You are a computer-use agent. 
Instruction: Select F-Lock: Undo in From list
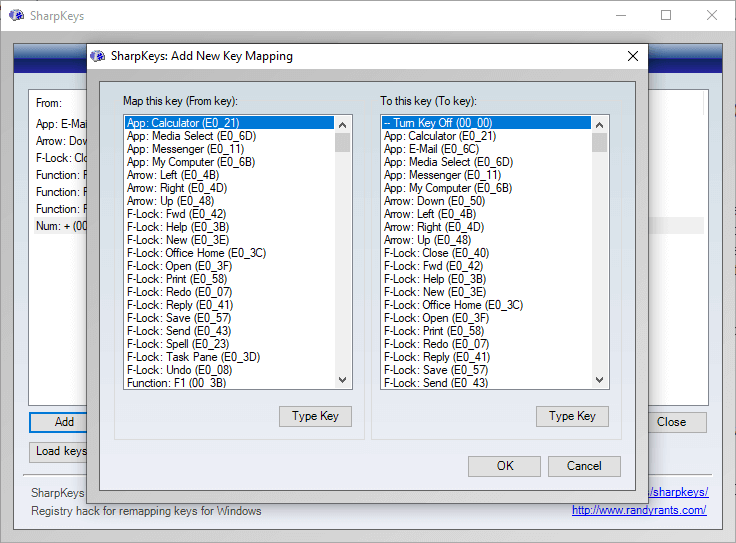pos(230,370)
